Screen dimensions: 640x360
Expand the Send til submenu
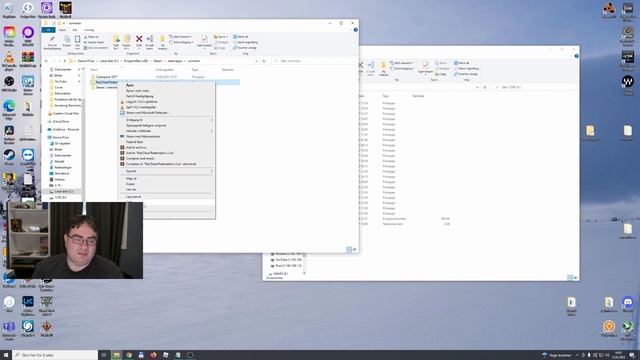(167, 171)
